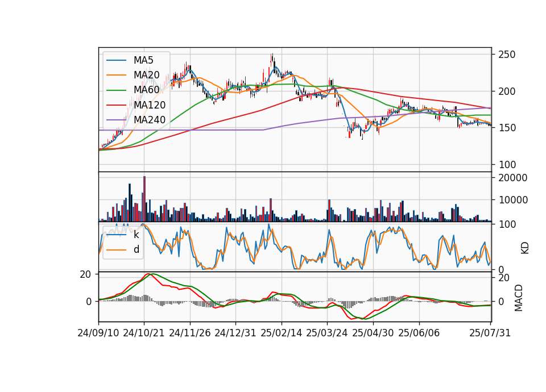The image size is (546, 392).
Task: Click the 250 price axis label
Action: (x=507, y=55)
